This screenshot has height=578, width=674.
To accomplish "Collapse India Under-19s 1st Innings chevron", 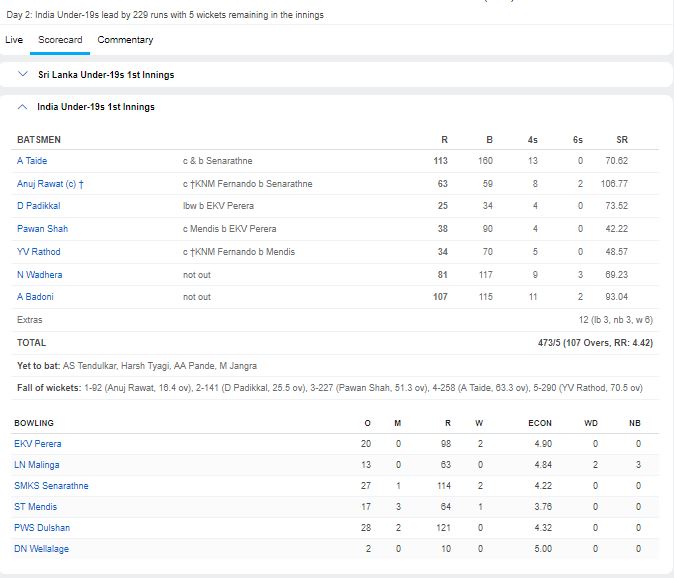I will tap(22, 107).
